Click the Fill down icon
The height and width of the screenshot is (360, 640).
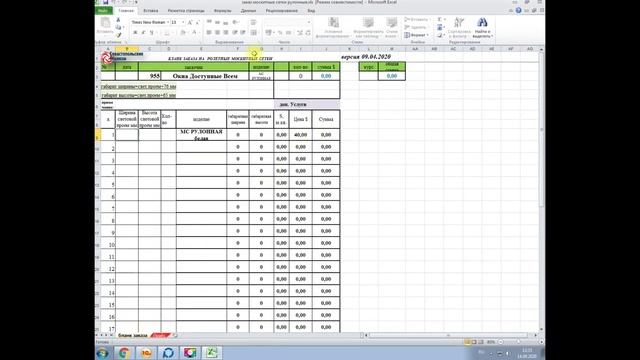[x=440, y=27]
